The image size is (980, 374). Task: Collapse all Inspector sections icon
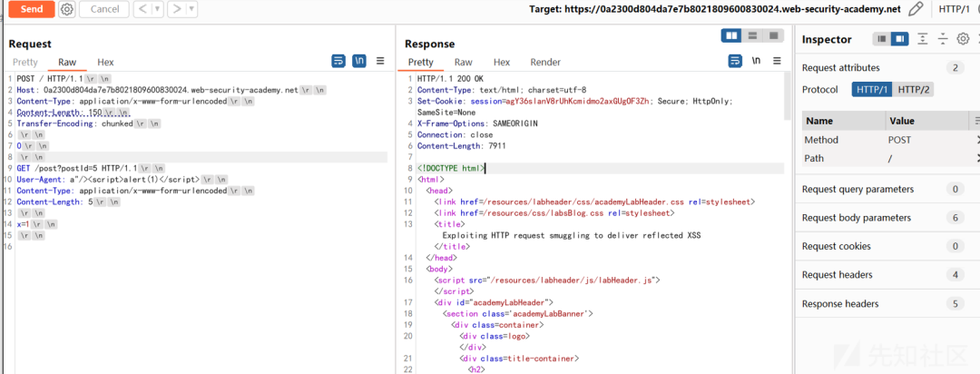(x=943, y=39)
